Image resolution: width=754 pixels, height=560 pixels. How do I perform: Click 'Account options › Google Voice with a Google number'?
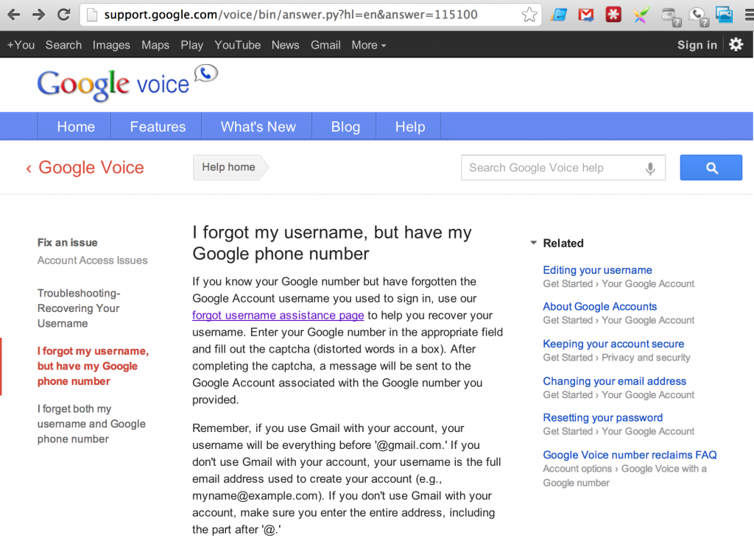(624, 476)
